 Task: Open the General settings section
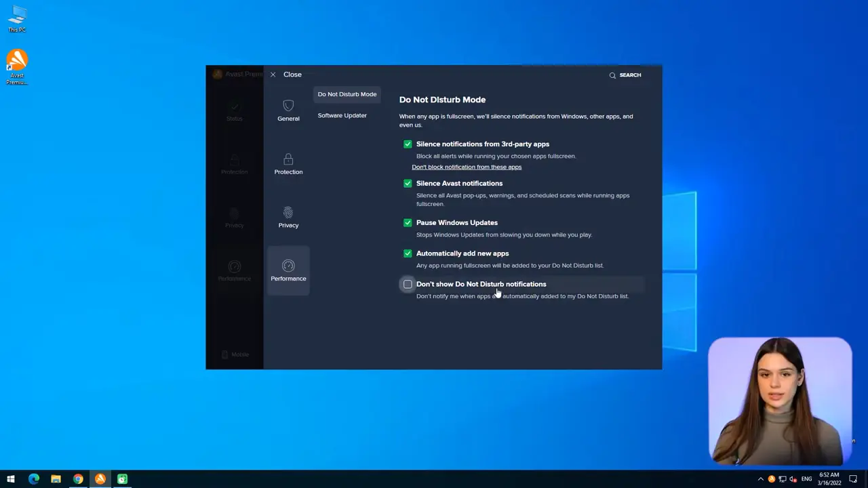point(288,111)
